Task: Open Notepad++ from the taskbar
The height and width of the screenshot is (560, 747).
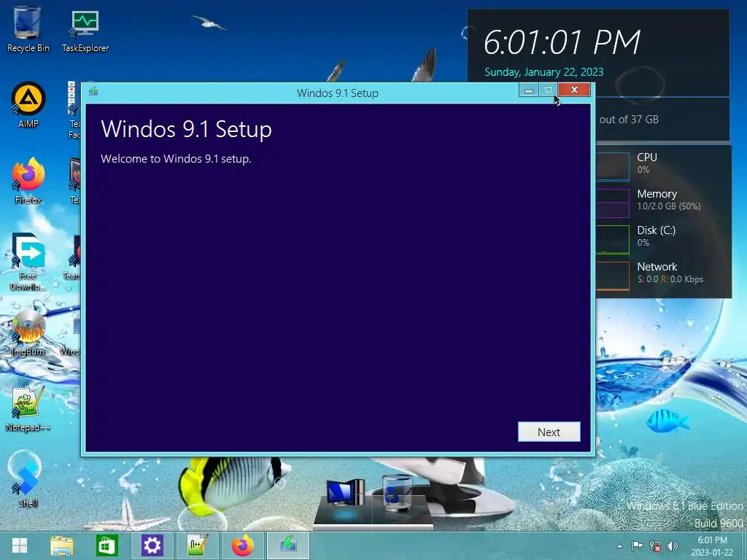Action: click(197, 545)
